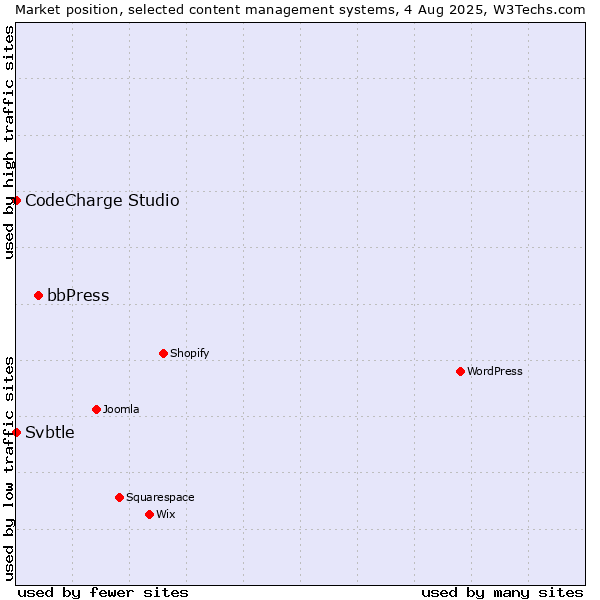The width and height of the screenshot is (600, 600).
Task: Select the 'Joomla' label
Action: click(x=121, y=409)
